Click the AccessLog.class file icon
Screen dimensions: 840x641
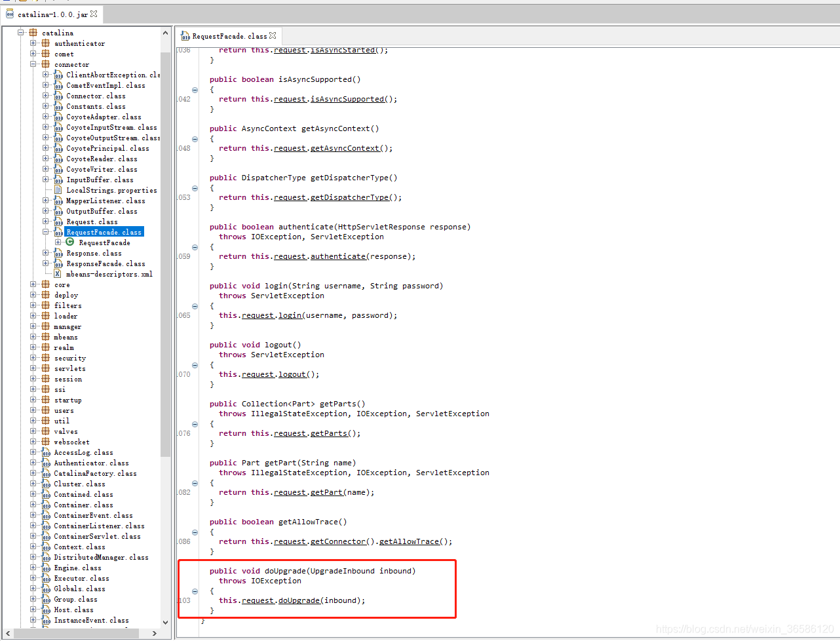[x=46, y=452]
